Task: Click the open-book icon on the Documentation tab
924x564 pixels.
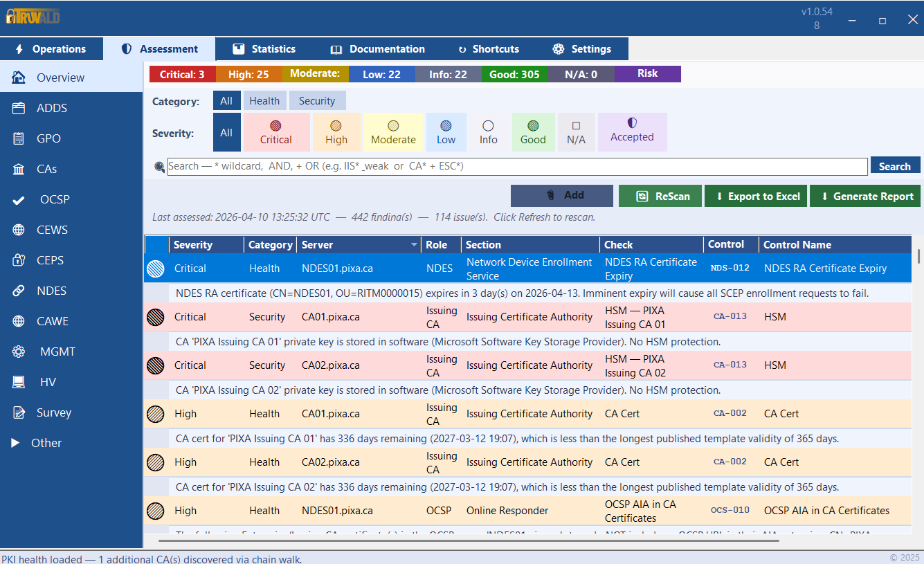Action: pos(336,49)
